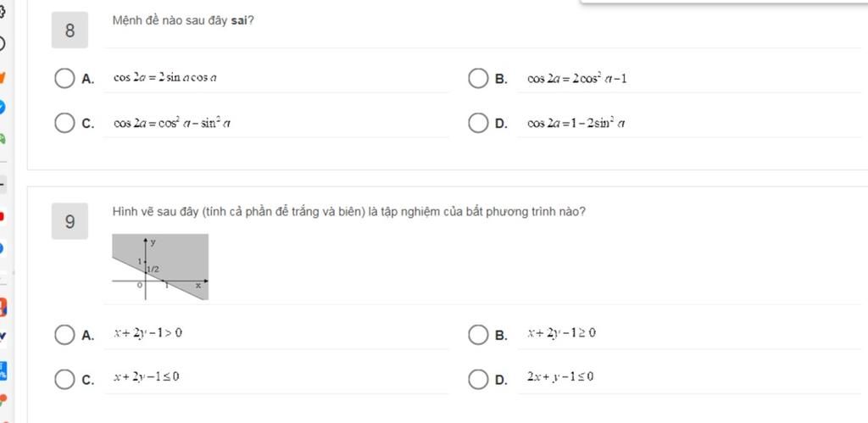Click the question number 8 badge
The width and height of the screenshot is (868, 423).
tap(70, 31)
